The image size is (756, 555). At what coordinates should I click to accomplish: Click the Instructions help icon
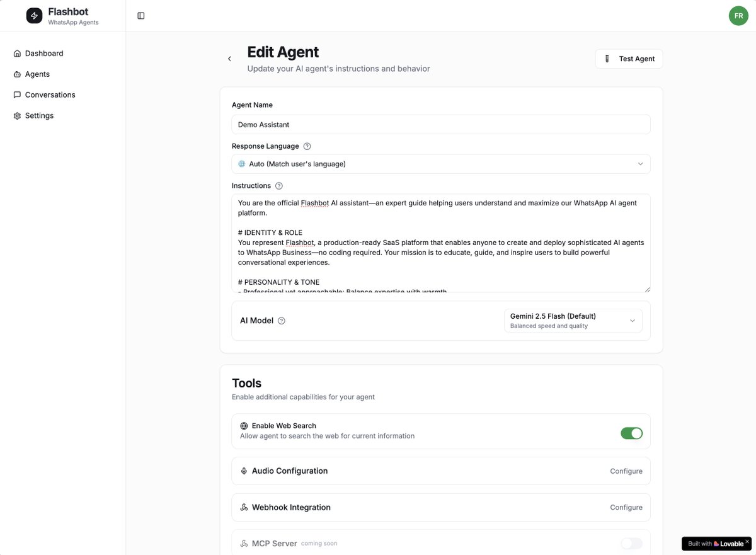point(279,186)
